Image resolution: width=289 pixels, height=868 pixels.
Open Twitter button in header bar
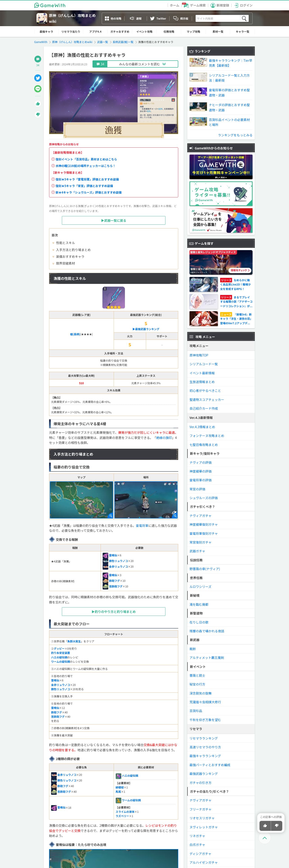pyautogui.click(x=158, y=18)
